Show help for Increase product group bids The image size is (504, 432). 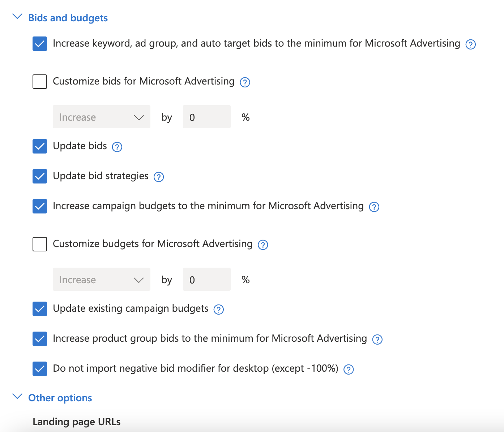pyautogui.click(x=377, y=340)
